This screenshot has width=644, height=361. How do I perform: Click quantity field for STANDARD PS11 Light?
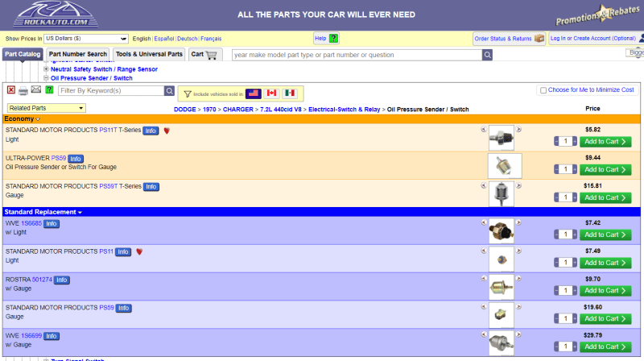tap(566, 263)
